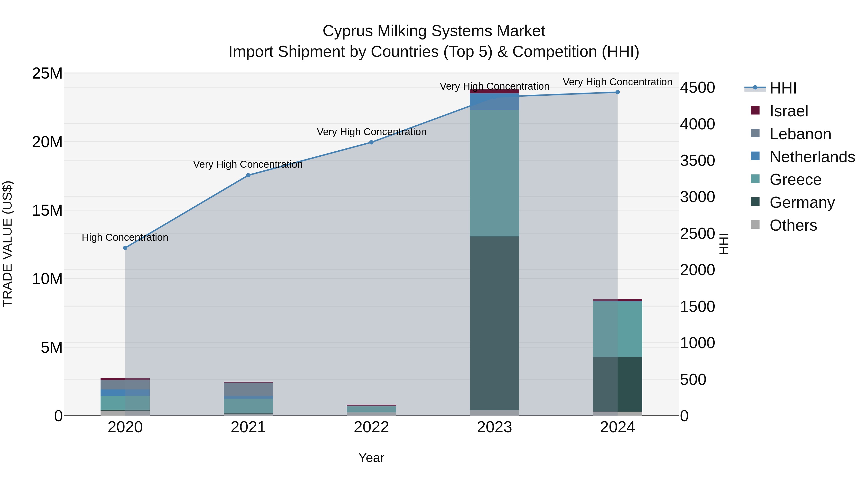Click the '4500' right axis label
Viewport: 868px width, 488px height.
coord(698,87)
